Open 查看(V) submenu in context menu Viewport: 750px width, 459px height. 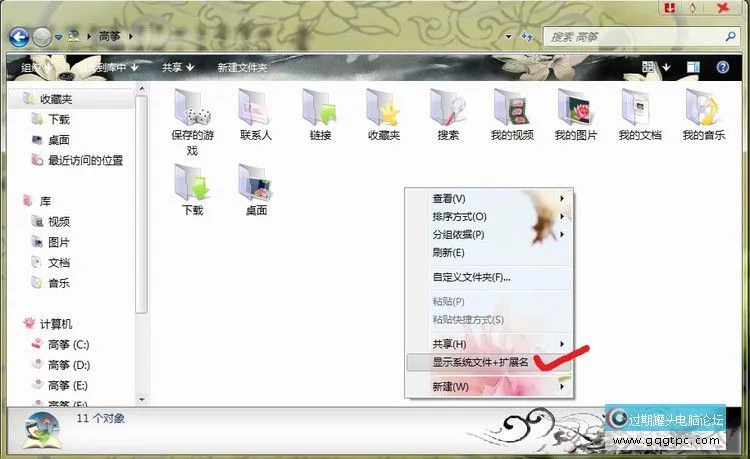(489, 198)
